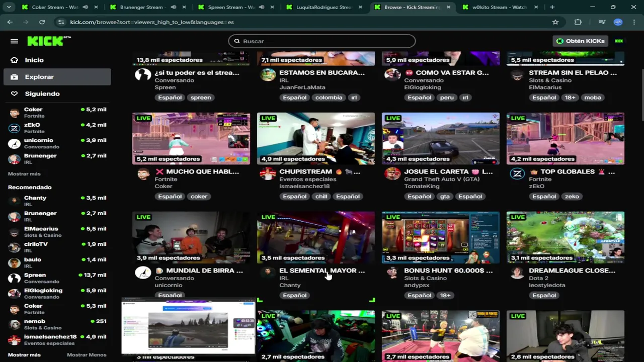
Task: Click the Siguiendo heart icon
Action: 14,94
